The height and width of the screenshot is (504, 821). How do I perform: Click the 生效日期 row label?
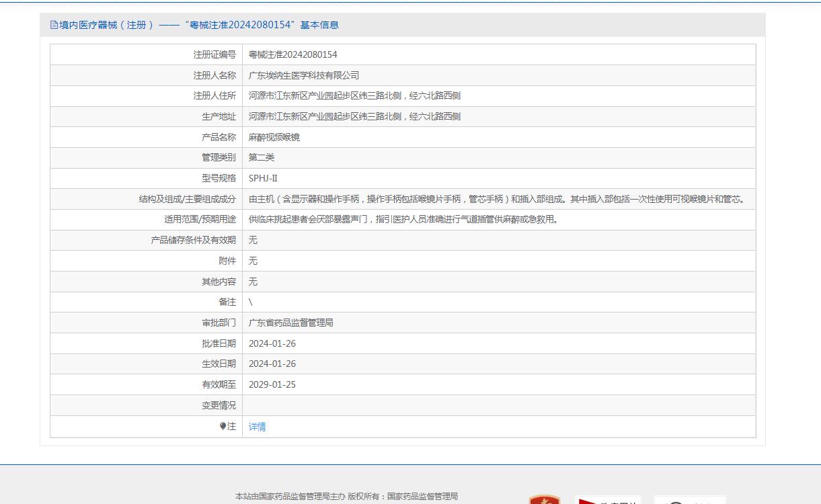[219, 364]
